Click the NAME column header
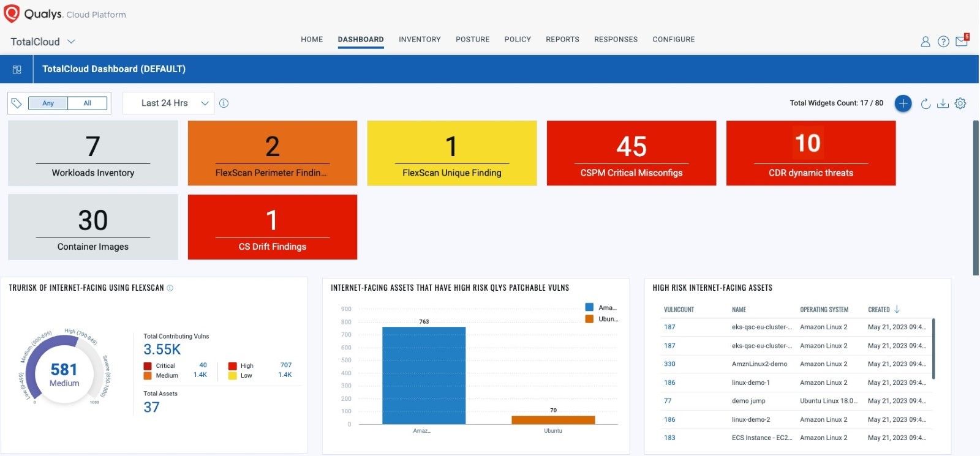Image resolution: width=980 pixels, height=456 pixels. (739, 310)
